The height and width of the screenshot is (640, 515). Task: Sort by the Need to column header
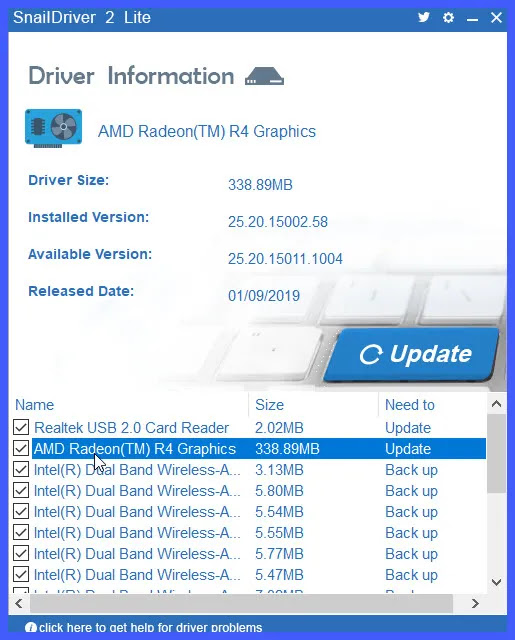point(432,405)
